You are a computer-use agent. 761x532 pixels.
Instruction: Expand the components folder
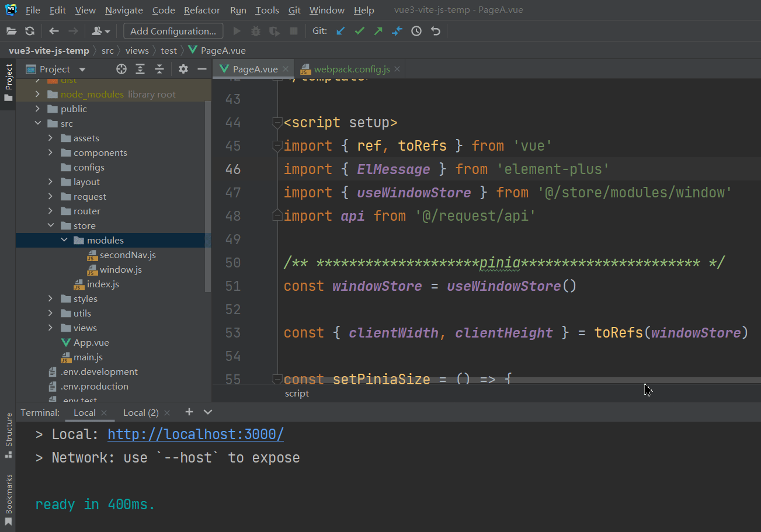pyautogui.click(x=51, y=152)
